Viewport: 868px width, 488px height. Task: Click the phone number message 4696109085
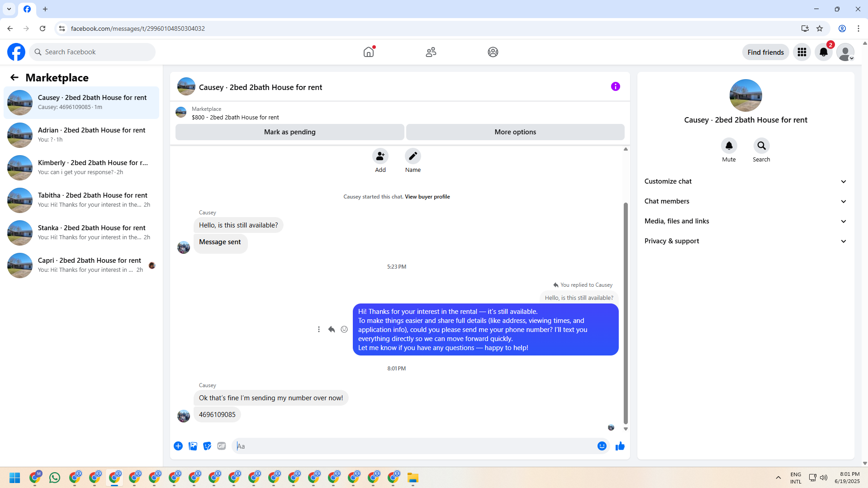pos(217,415)
